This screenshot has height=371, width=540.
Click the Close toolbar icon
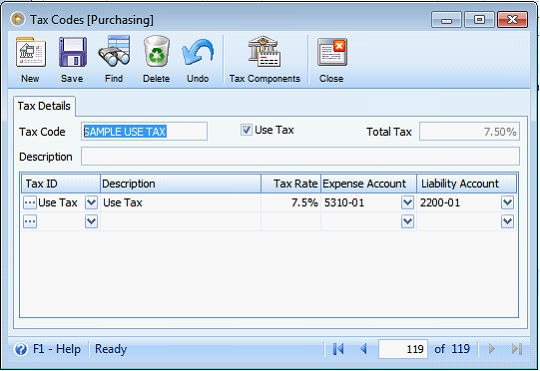coord(332,60)
